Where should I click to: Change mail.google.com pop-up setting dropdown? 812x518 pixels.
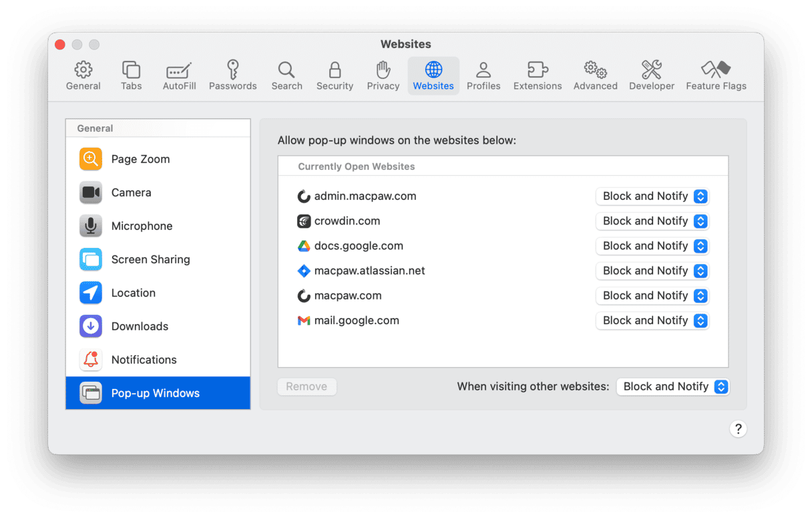click(652, 321)
